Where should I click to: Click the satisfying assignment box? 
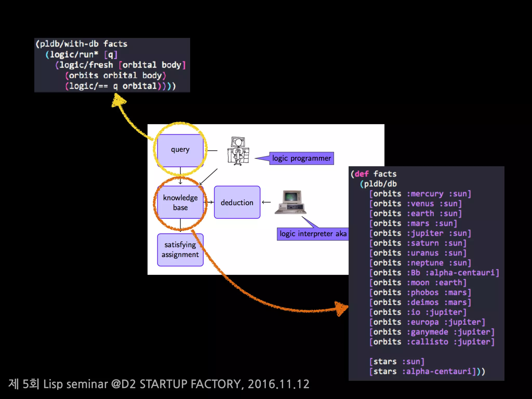(x=180, y=250)
